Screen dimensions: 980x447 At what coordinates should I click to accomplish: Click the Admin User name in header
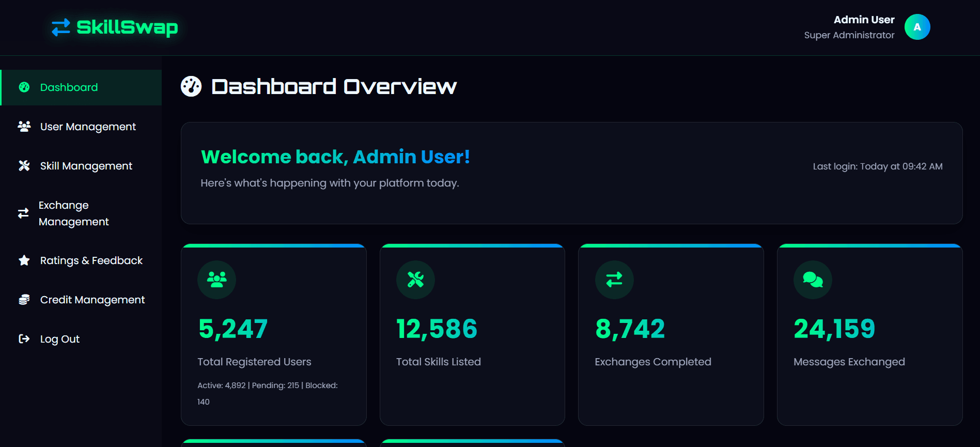pyautogui.click(x=864, y=20)
